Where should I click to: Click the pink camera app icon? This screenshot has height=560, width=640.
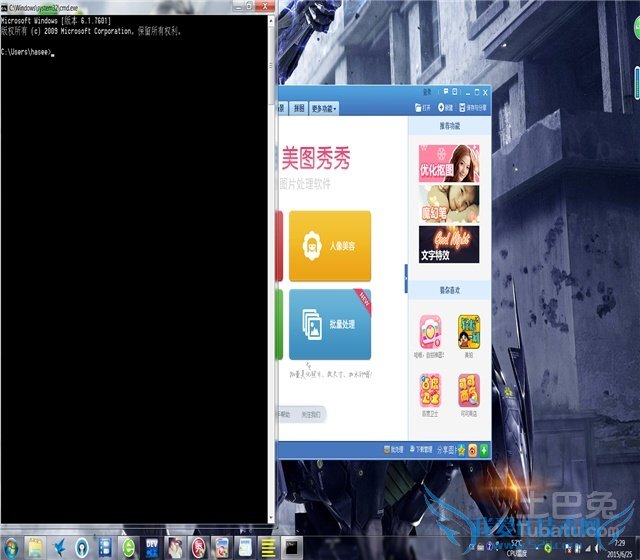pyautogui.click(x=430, y=332)
